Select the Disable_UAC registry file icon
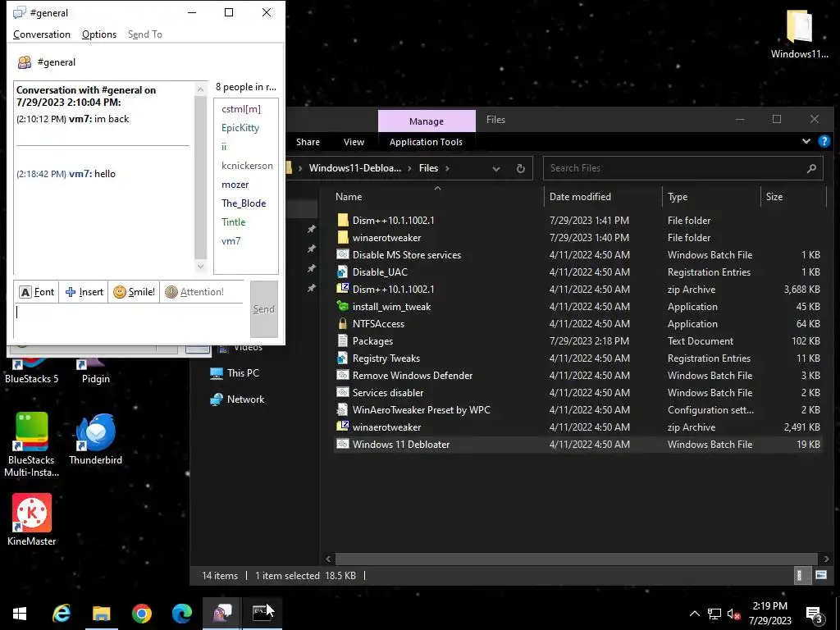 343,272
